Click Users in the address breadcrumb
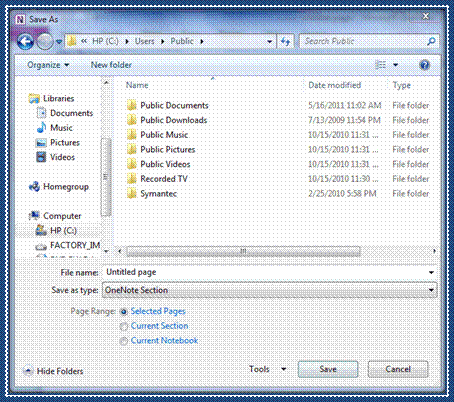The width and height of the screenshot is (454, 402). [x=145, y=41]
